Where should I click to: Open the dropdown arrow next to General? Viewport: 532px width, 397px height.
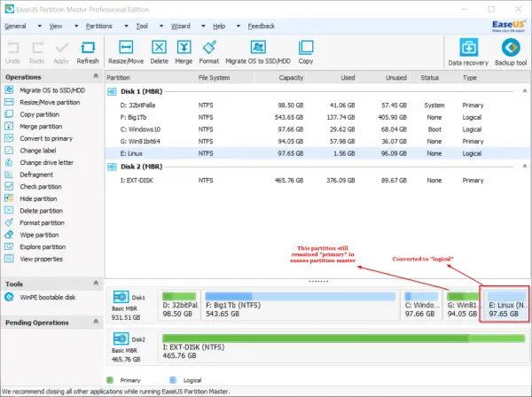40,26
